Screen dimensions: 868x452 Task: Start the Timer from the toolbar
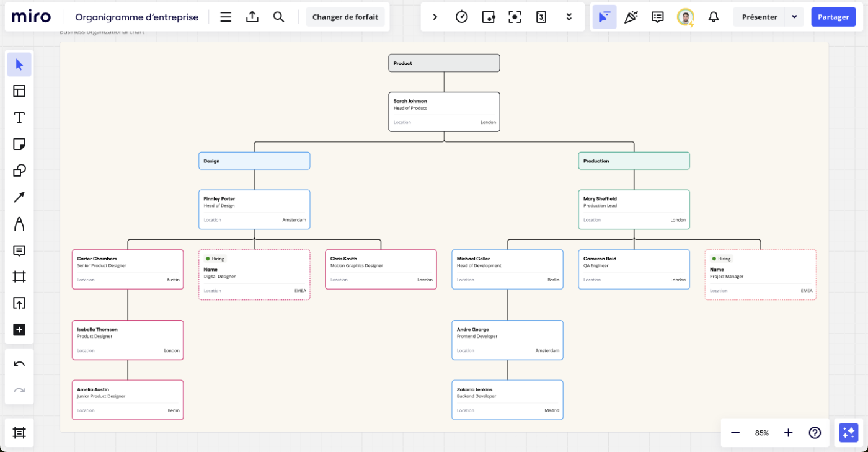click(x=461, y=17)
